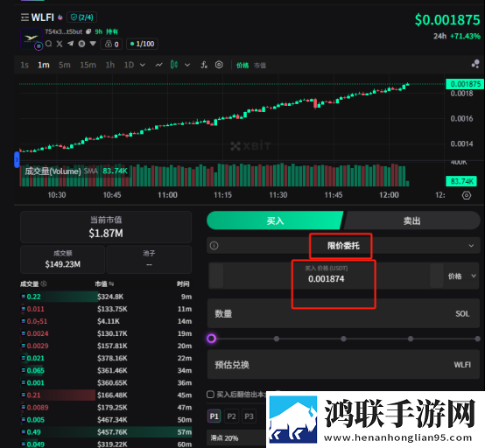Click the search magnifier icon under WLFI
485x448 pixels.
48,44
